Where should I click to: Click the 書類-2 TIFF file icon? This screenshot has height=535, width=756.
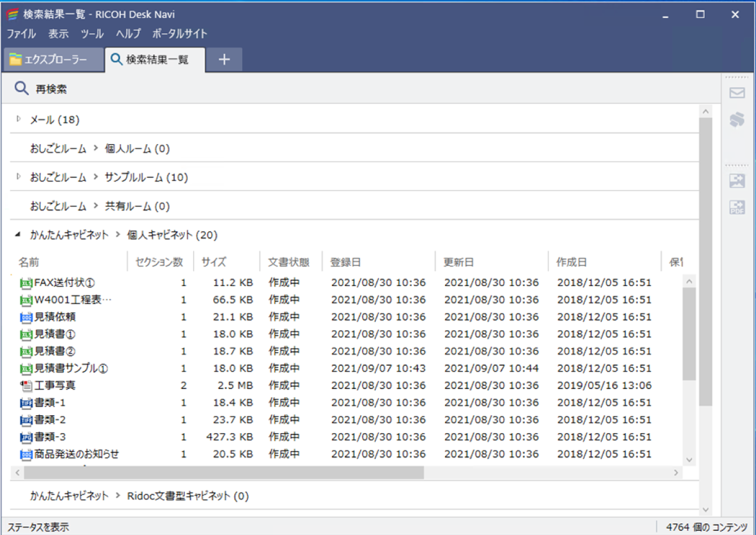click(x=26, y=420)
